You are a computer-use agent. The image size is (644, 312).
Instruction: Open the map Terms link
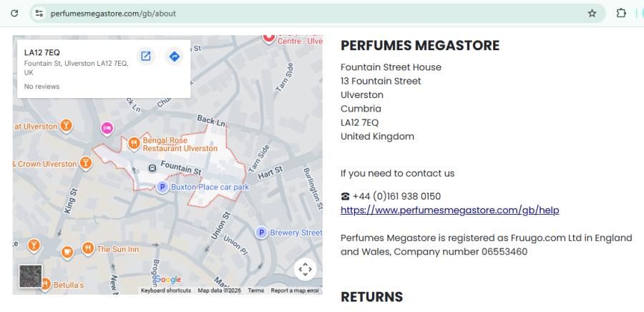(255, 291)
